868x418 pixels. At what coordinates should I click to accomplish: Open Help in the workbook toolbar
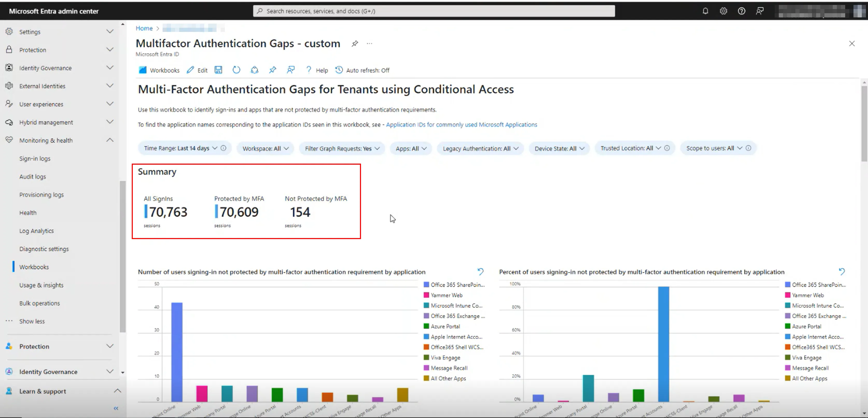click(316, 70)
